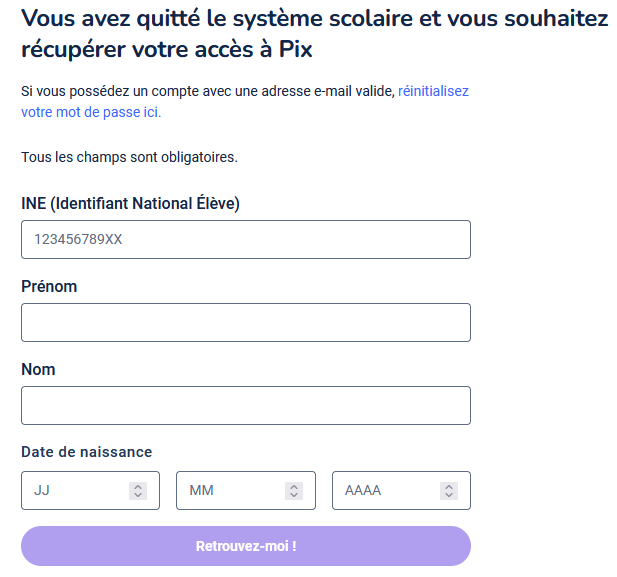
Task: Open the 'réinitialisez votre mot de passe ici' link
Action: click(x=433, y=91)
